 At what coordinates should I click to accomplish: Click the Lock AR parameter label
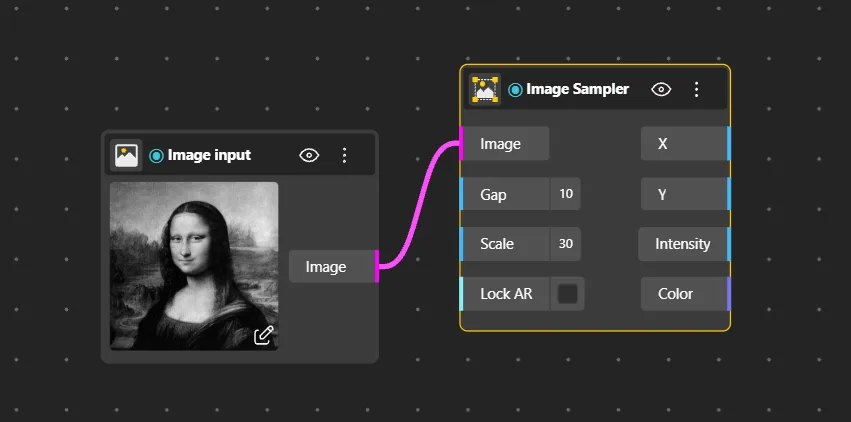click(505, 294)
